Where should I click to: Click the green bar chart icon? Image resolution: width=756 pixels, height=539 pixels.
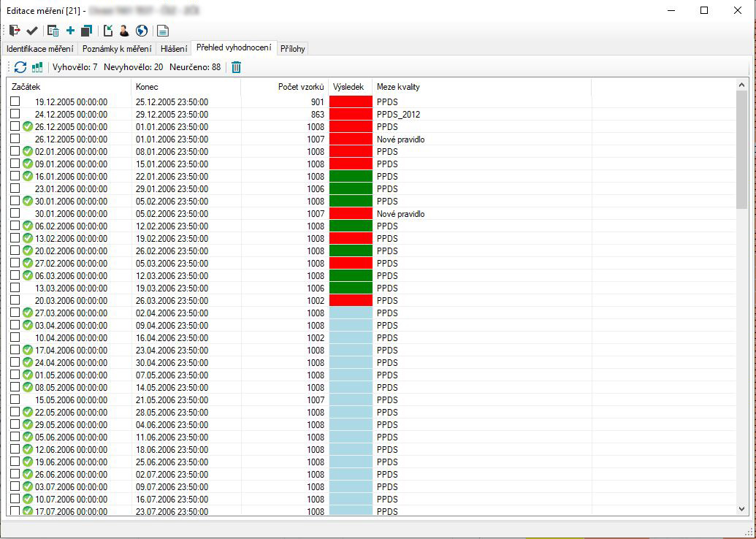click(37, 67)
